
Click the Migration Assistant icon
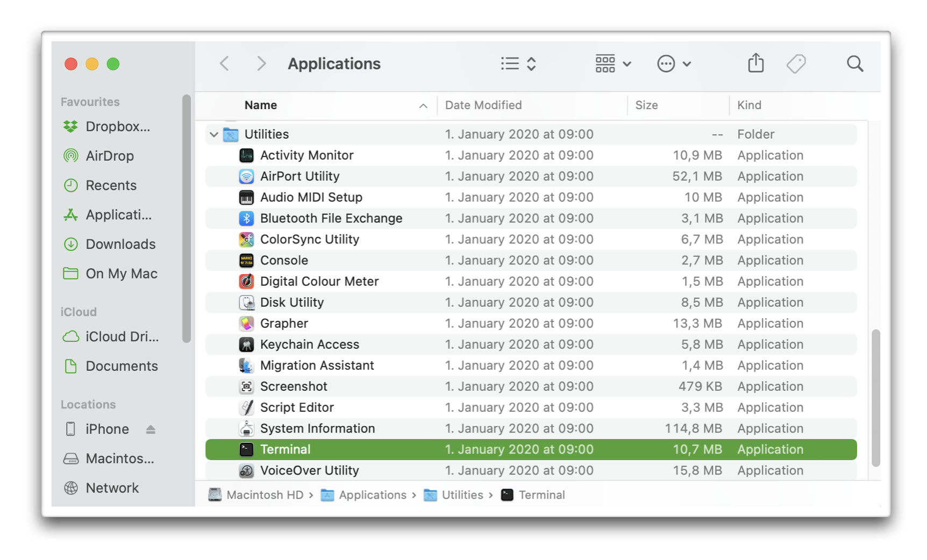pyautogui.click(x=246, y=365)
